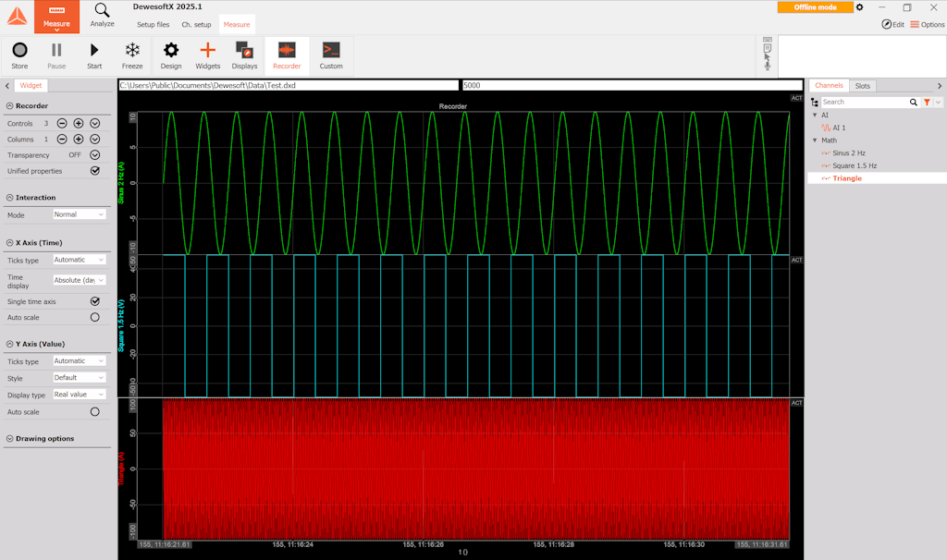Click ACT label on Triangle graph
947x560 pixels.
[796, 403]
